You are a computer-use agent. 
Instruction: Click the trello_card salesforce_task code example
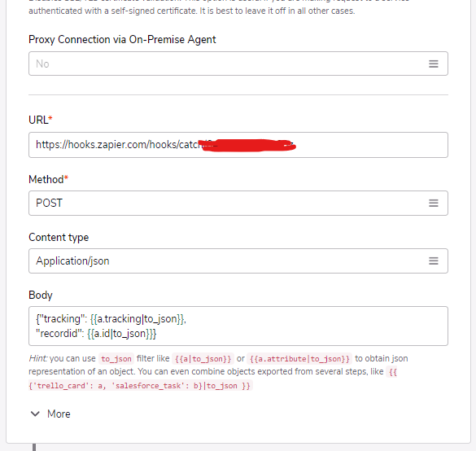tap(213, 379)
